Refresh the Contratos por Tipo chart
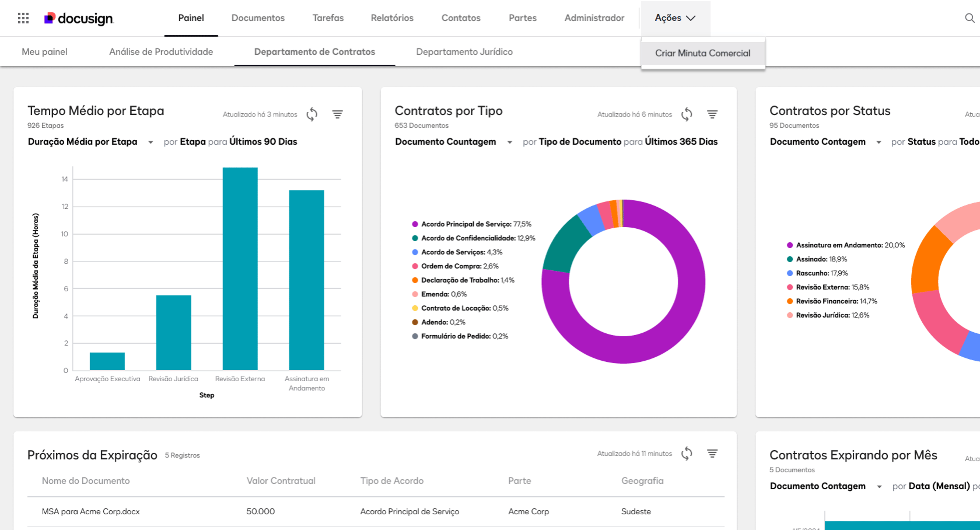Image resolution: width=980 pixels, height=530 pixels. point(686,114)
